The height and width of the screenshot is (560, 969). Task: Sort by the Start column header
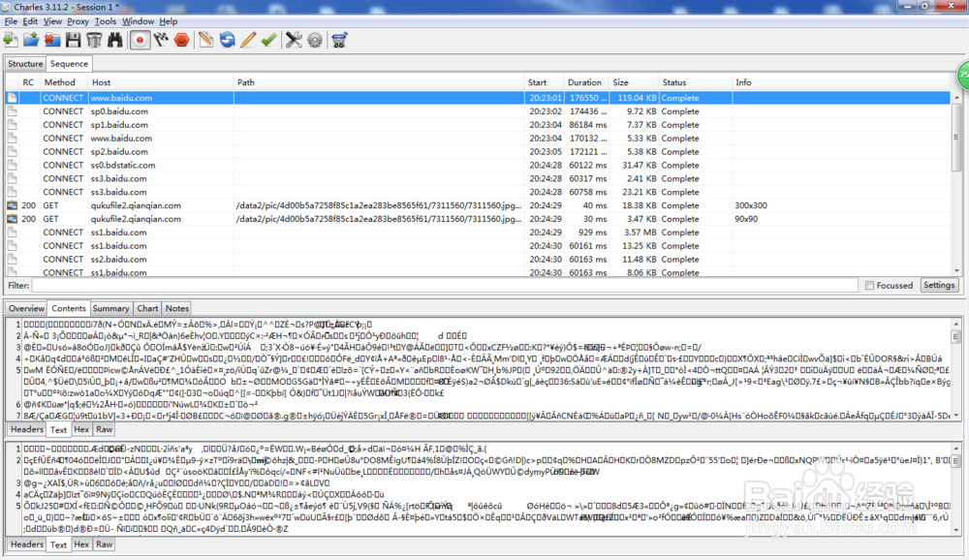(545, 82)
